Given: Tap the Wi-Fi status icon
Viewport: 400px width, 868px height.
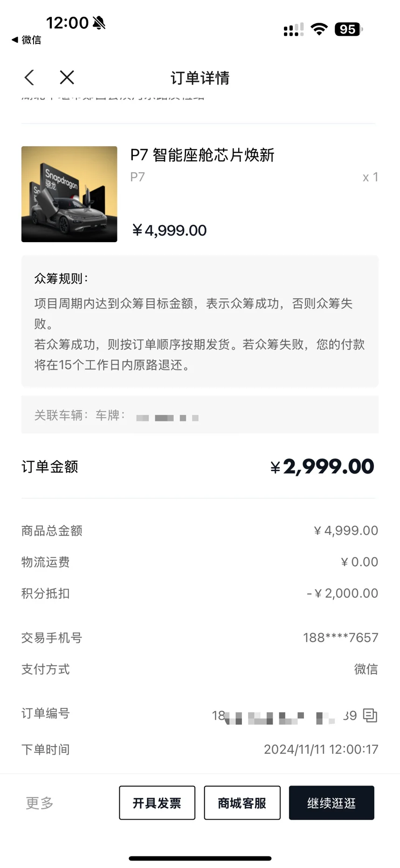Looking at the screenshot, I should coord(319,29).
